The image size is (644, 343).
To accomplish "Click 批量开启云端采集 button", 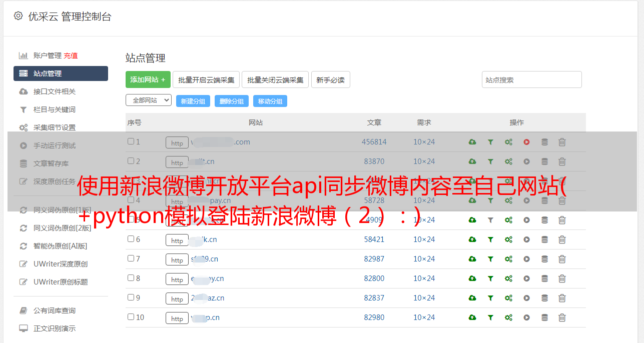I will pyautogui.click(x=206, y=79).
